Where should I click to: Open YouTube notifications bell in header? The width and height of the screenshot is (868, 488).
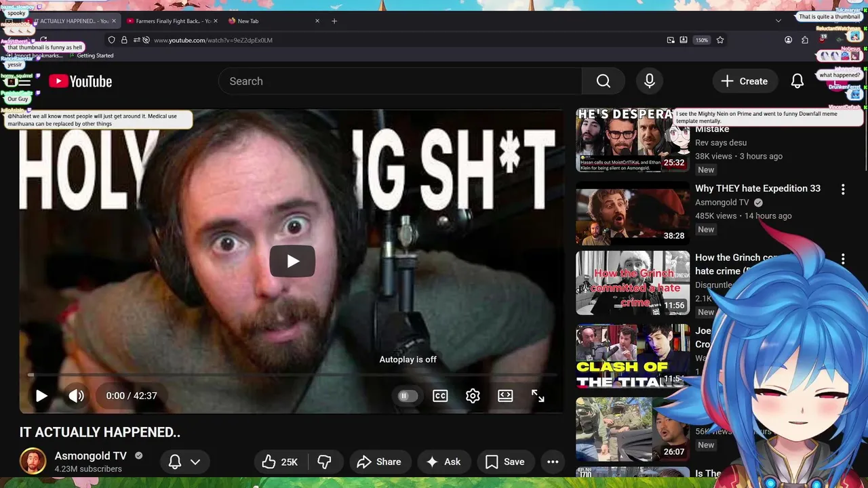tap(797, 81)
